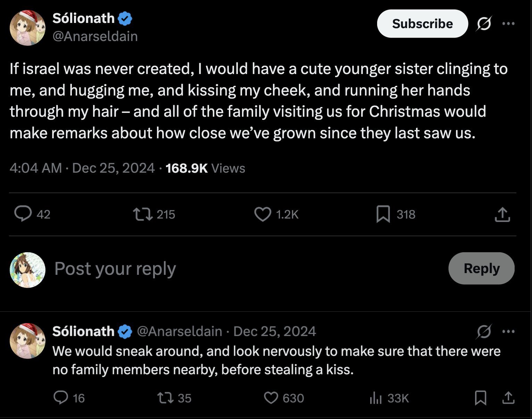View analytics for the 33K views reply
This screenshot has height=419, width=532.
(x=376, y=398)
